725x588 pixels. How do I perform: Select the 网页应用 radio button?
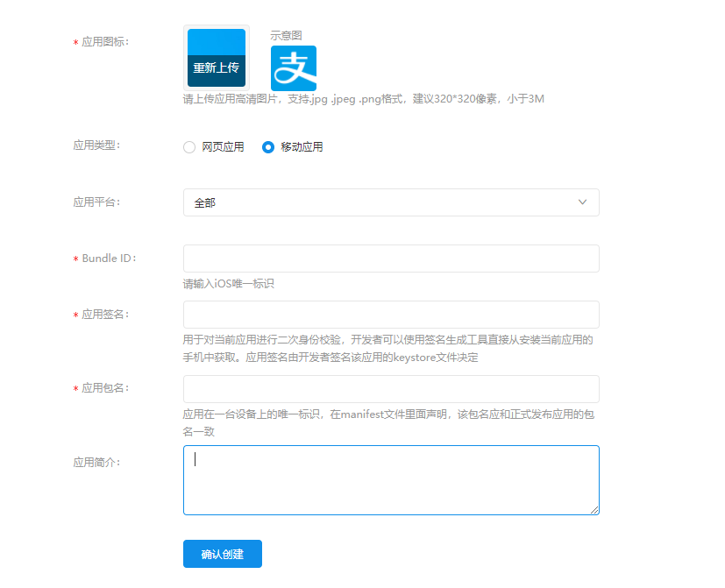[x=188, y=147]
